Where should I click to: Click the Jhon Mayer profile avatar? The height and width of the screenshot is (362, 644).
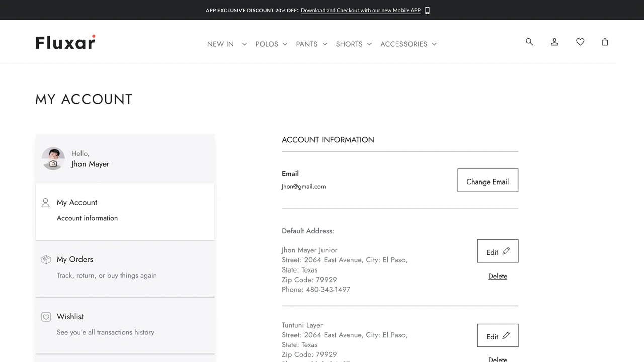[53, 158]
